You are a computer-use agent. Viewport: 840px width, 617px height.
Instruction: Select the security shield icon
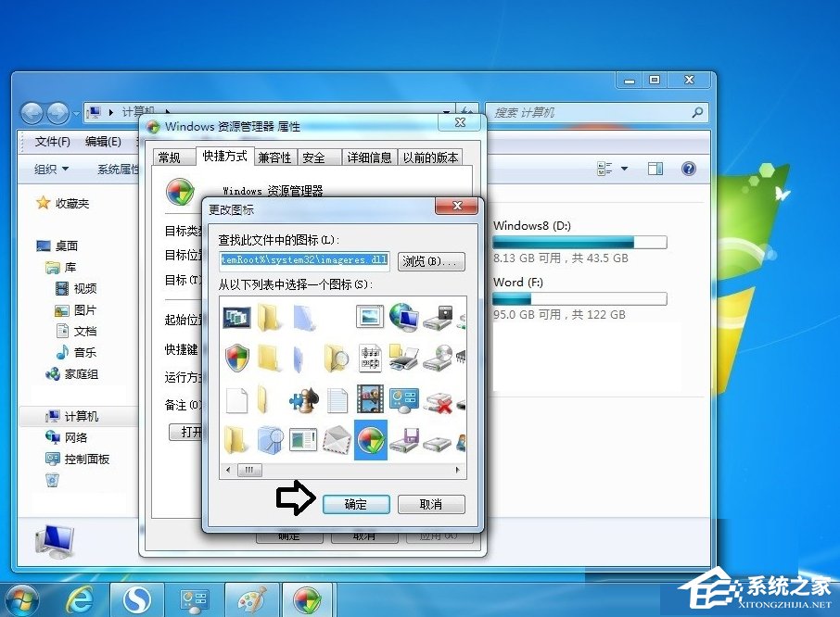pos(235,357)
